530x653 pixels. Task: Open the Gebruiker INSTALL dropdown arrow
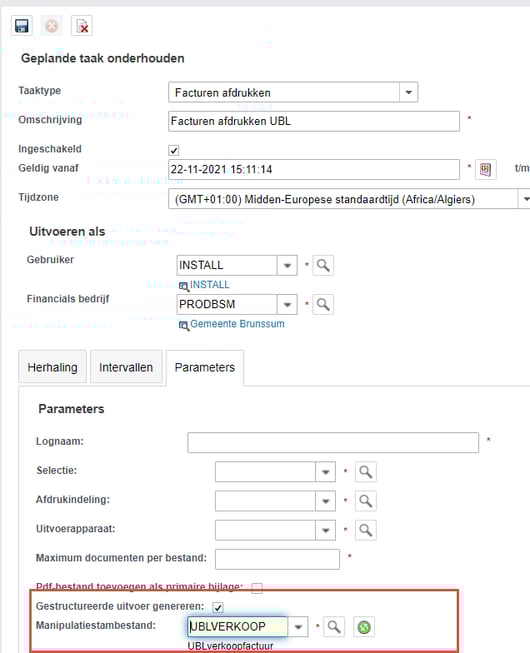pos(287,265)
